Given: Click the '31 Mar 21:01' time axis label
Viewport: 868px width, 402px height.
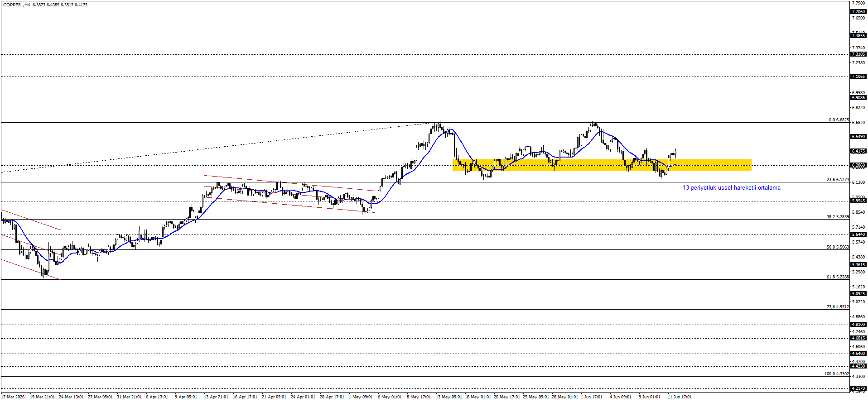Looking at the screenshot, I should pyautogui.click(x=129, y=397).
